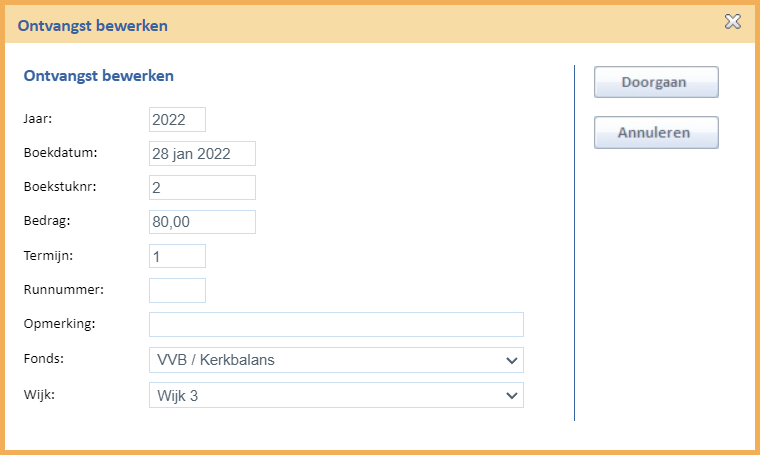
Task: Click the Bedrag: label
Action: tap(47, 221)
